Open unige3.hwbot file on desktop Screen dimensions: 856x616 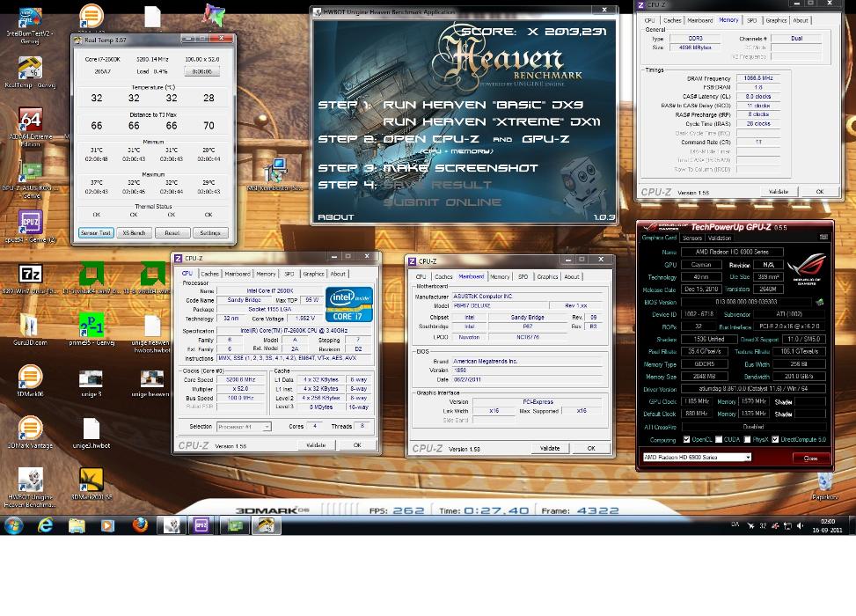[91, 433]
